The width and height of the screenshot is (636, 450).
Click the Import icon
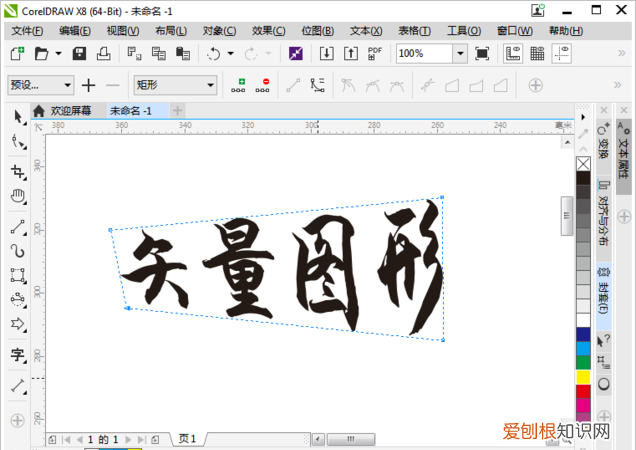click(x=327, y=54)
